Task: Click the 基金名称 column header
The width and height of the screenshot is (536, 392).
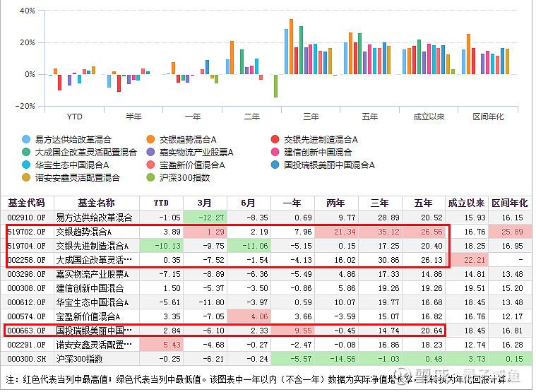Action: click(97, 203)
